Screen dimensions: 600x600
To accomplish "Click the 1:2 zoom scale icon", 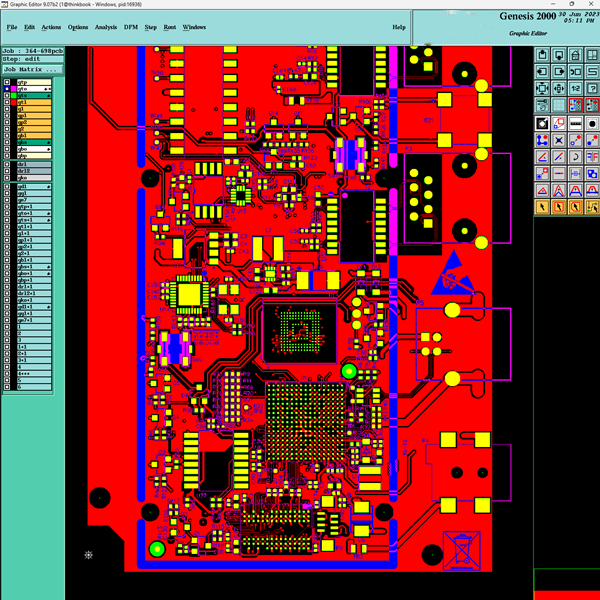I will (x=575, y=88).
